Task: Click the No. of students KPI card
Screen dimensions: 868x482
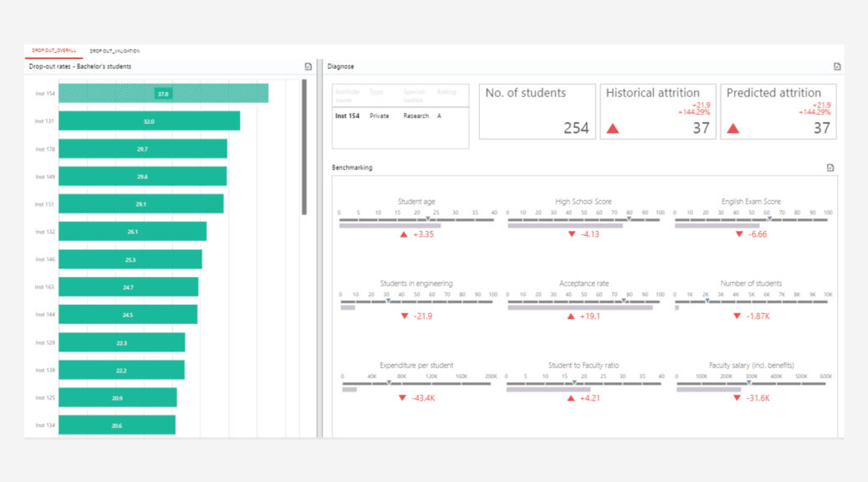Action: click(535, 111)
